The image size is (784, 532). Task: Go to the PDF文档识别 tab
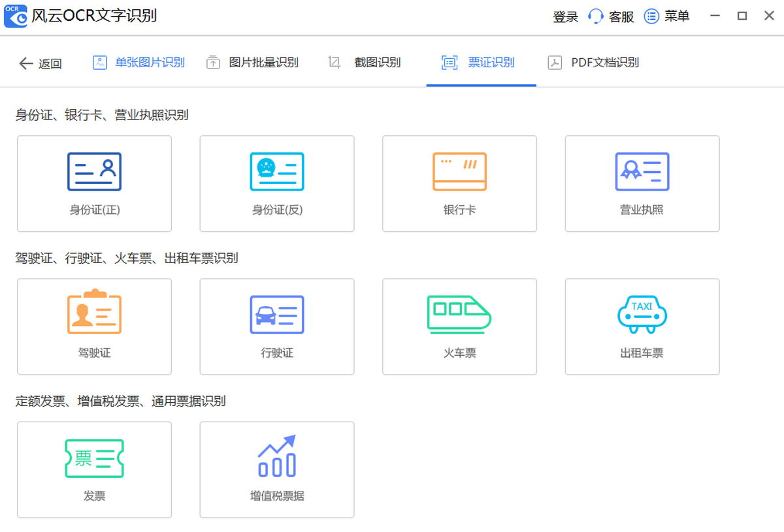click(x=593, y=63)
